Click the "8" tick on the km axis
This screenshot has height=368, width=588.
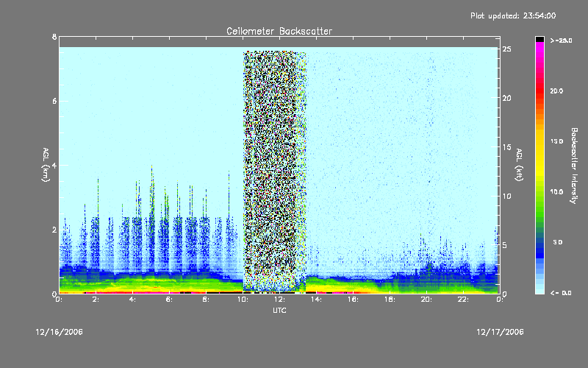[54, 37]
